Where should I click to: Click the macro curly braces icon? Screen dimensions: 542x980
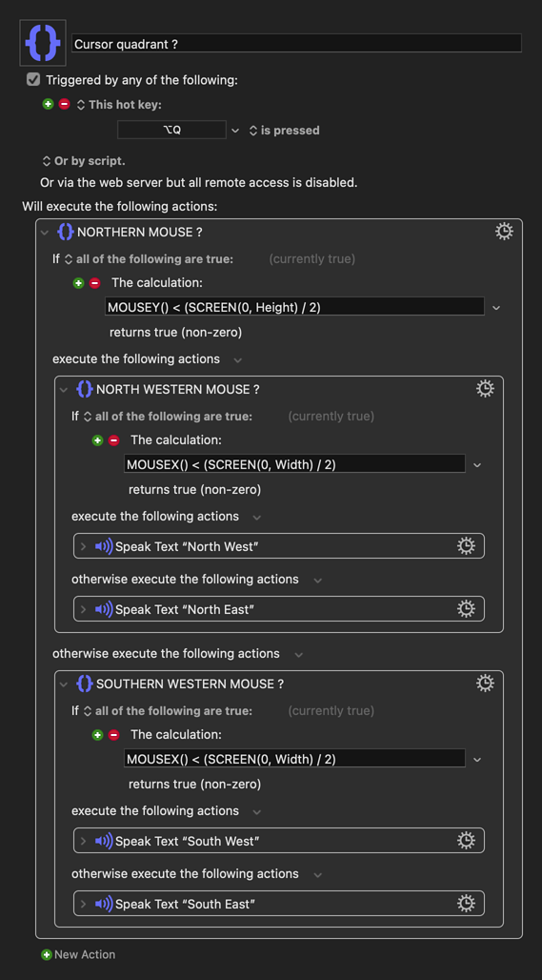(x=43, y=43)
